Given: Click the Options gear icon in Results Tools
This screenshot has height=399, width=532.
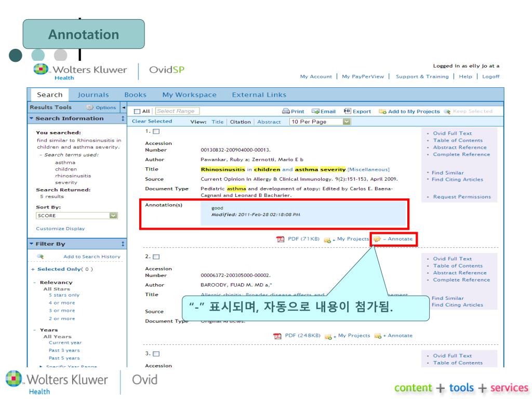Looking at the screenshot, I should coord(90,108).
